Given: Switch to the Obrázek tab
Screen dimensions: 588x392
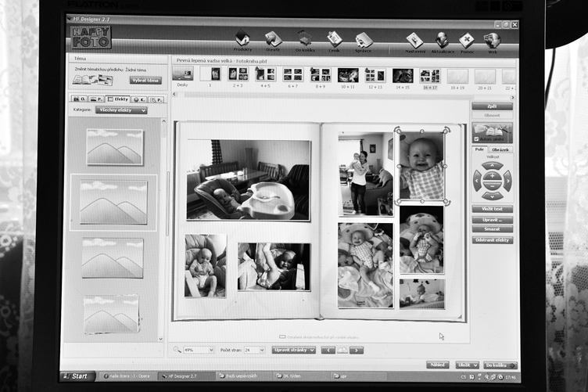Looking at the screenshot, I should [x=501, y=149].
